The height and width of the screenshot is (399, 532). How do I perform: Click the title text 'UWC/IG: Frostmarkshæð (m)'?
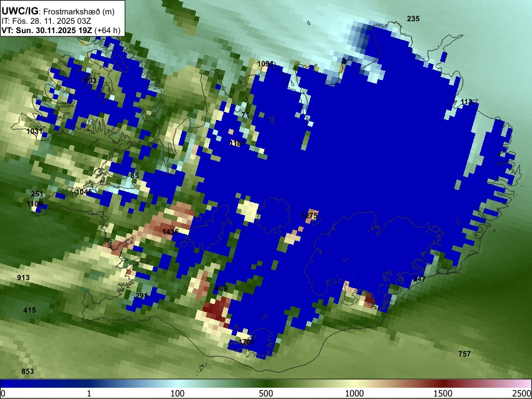tap(58, 11)
